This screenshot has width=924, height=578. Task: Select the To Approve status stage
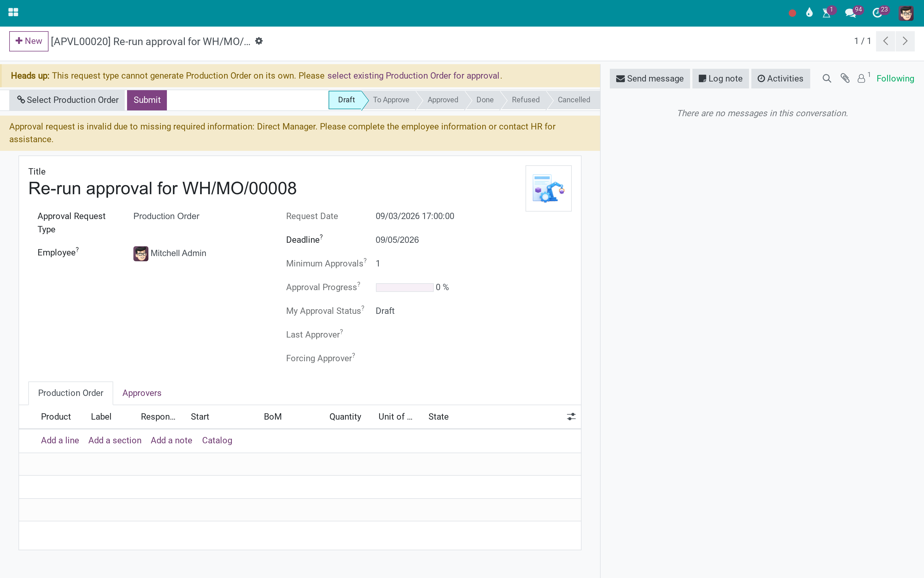(391, 100)
